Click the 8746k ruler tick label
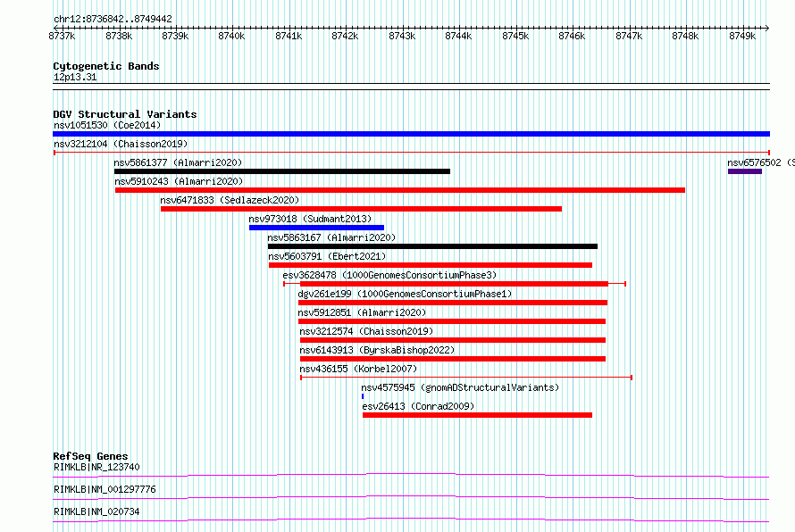 pyautogui.click(x=572, y=36)
